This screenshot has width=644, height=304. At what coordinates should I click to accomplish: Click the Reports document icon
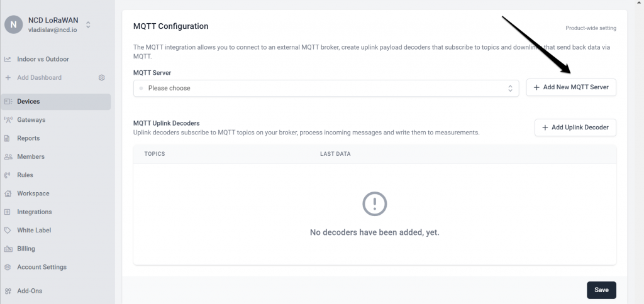point(7,138)
